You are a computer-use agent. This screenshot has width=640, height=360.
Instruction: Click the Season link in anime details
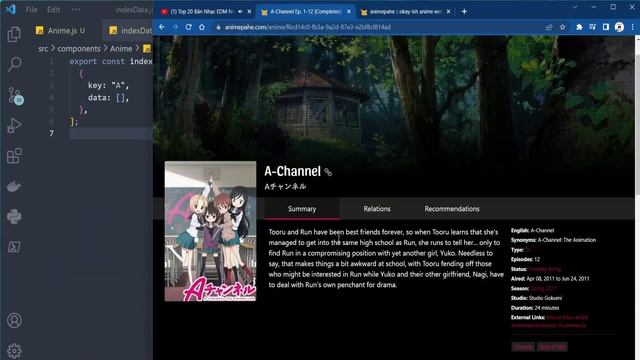pyautogui.click(x=543, y=289)
